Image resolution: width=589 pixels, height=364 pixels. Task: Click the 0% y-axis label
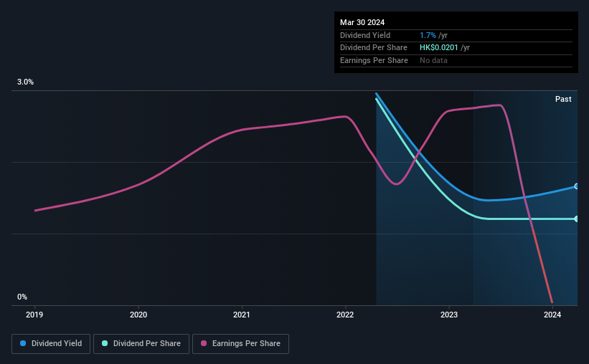[22, 297]
